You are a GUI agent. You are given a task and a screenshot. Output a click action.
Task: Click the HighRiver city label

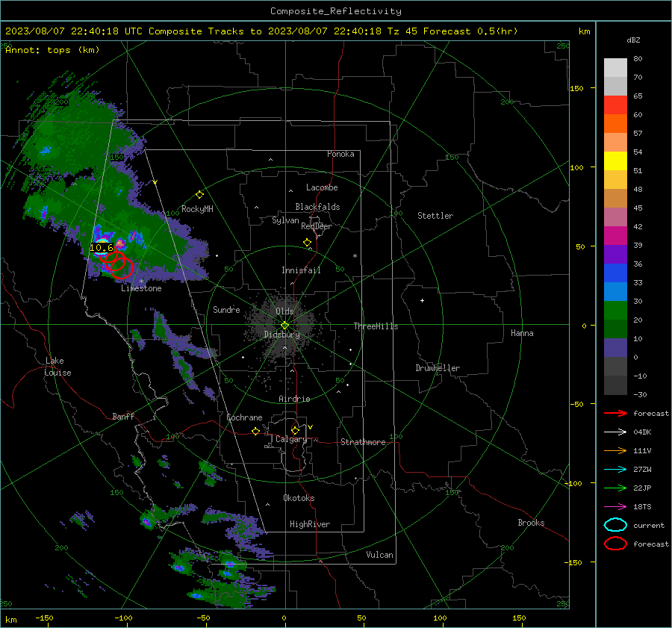pos(310,524)
